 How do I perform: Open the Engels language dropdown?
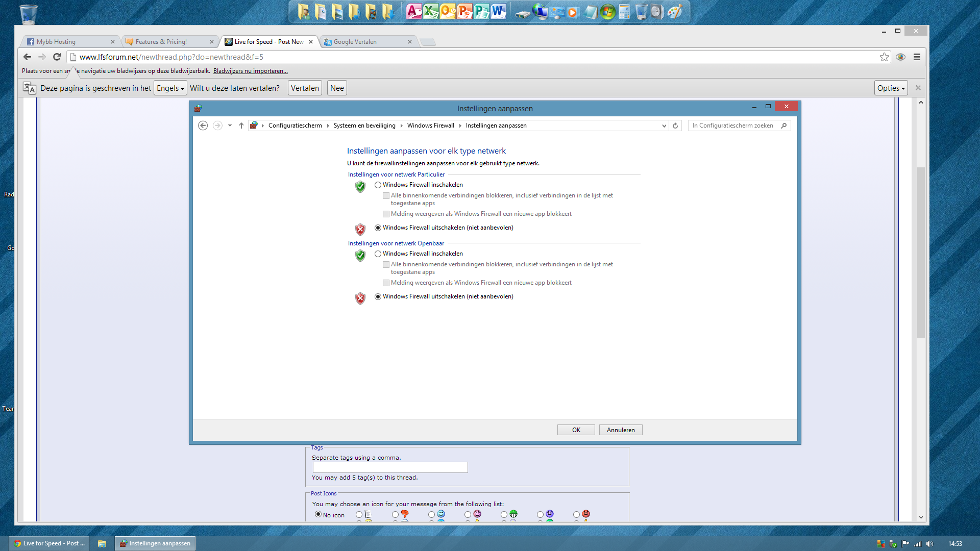tap(170, 88)
